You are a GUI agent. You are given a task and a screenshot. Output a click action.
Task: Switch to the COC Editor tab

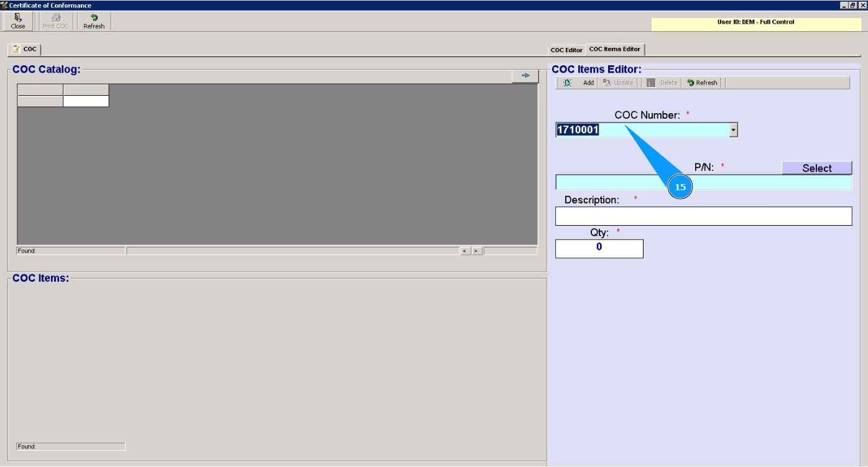click(x=566, y=50)
